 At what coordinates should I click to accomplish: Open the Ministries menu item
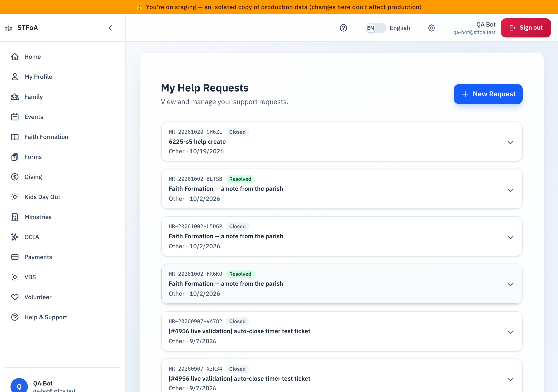(x=63, y=217)
